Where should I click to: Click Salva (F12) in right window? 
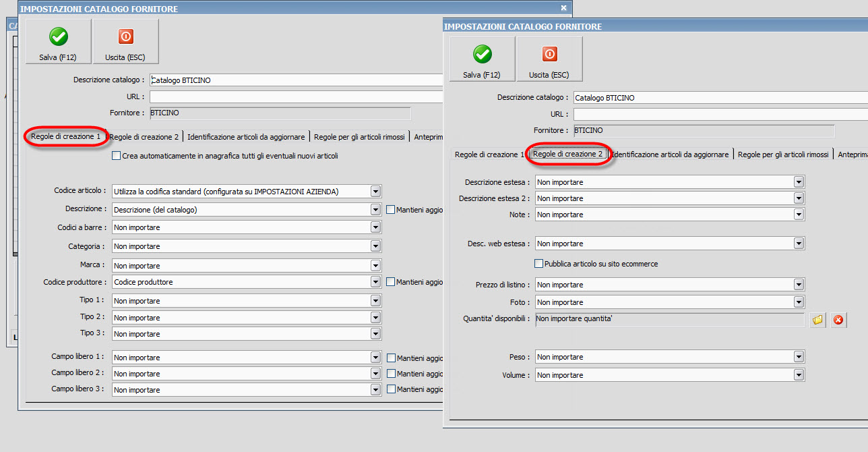483,59
